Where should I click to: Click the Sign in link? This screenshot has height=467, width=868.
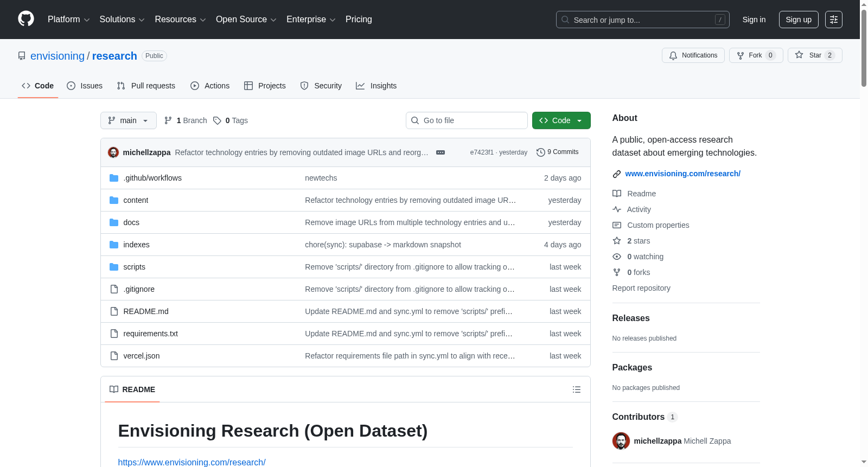(x=754, y=20)
